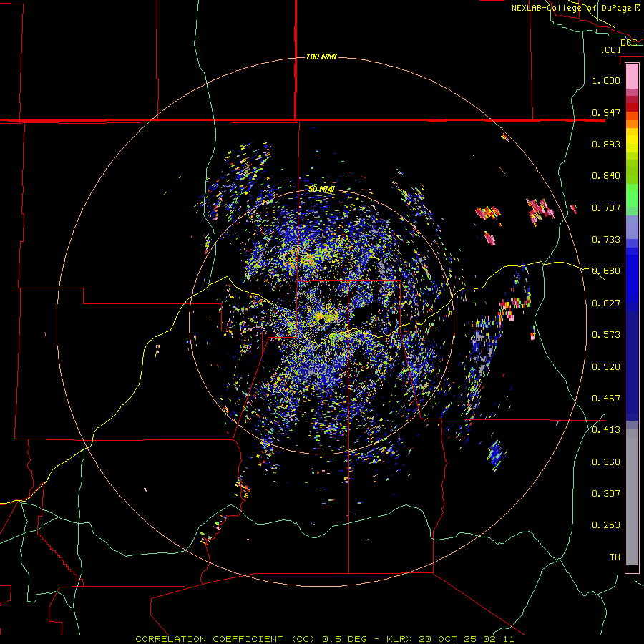Select the 0.680 scale value
644x644 pixels.
pyautogui.click(x=606, y=271)
